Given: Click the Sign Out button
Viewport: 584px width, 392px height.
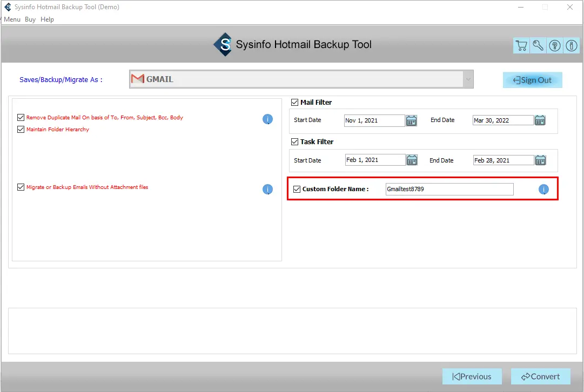Looking at the screenshot, I should pyautogui.click(x=532, y=80).
